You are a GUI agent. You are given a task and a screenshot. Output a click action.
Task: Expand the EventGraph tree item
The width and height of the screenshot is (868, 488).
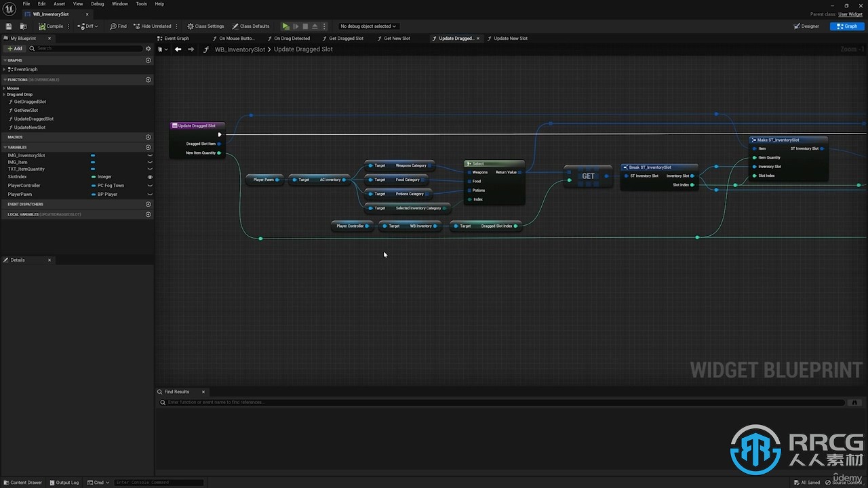pyautogui.click(x=5, y=69)
